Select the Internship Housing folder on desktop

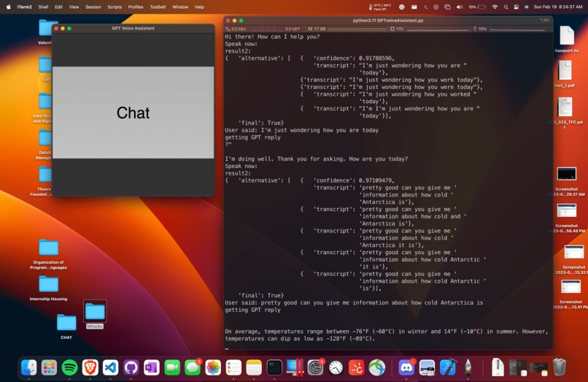(x=48, y=289)
